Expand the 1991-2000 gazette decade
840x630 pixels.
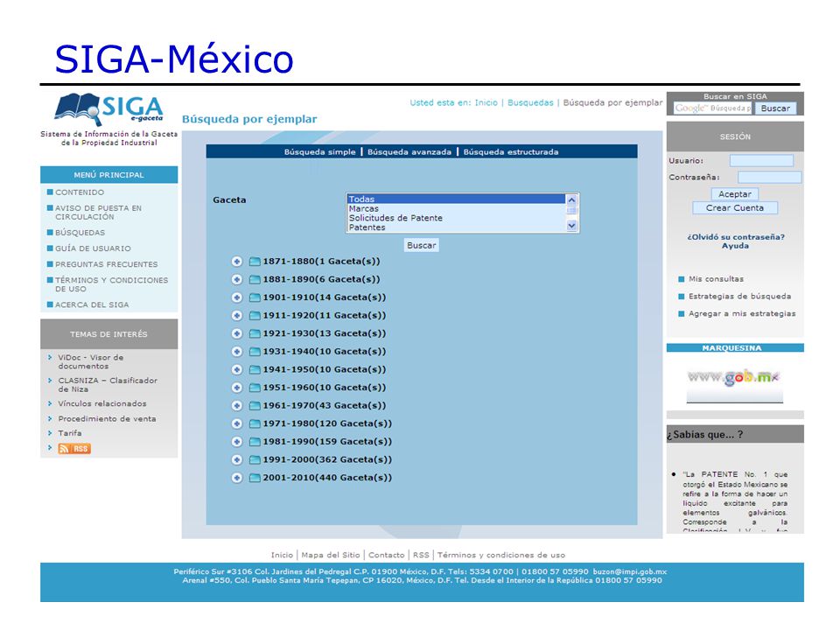click(237, 459)
